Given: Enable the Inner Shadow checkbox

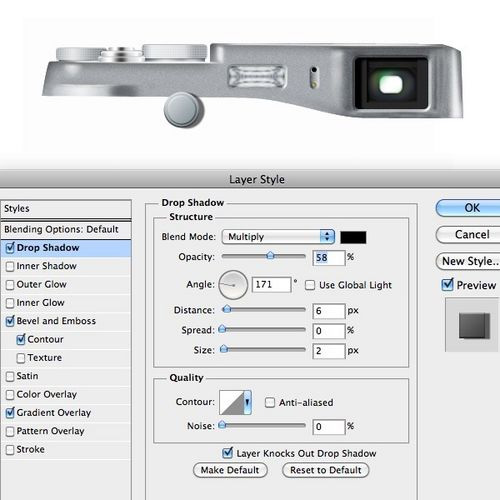Looking at the screenshot, I should point(10,266).
